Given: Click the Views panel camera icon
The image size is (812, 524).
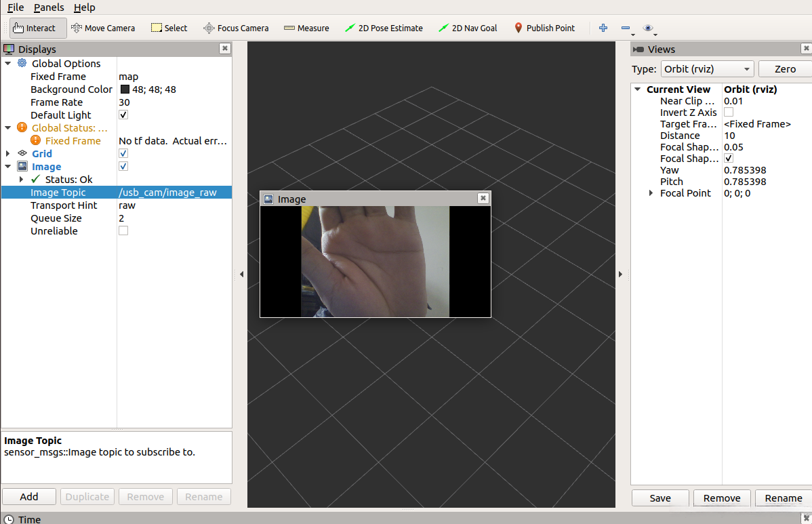Looking at the screenshot, I should [638, 49].
